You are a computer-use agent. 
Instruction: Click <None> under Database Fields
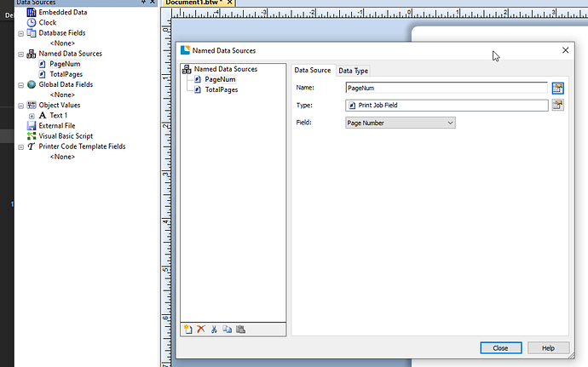(62, 43)
